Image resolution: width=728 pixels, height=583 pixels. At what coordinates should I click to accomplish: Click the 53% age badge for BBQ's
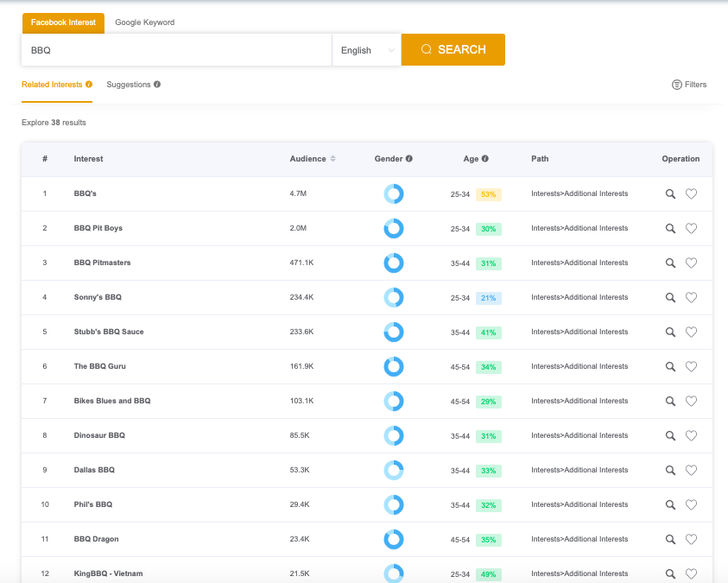pyautogui.click(x=489, y=194)
